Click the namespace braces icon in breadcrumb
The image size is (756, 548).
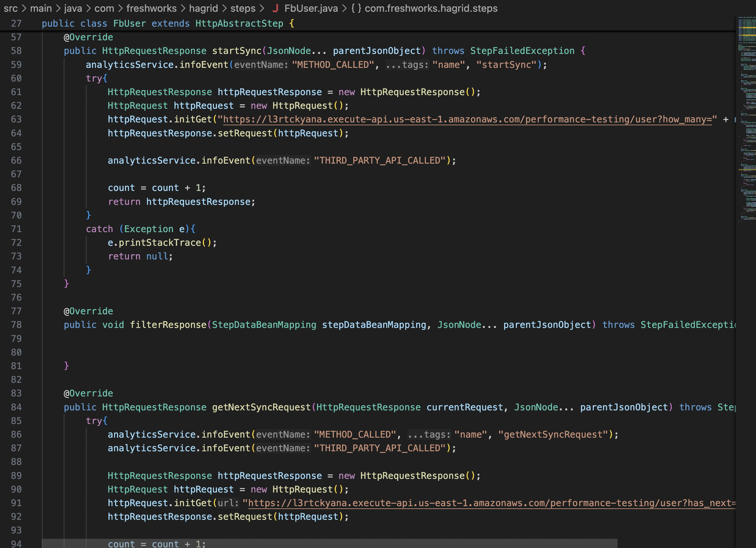pos(356,8)
